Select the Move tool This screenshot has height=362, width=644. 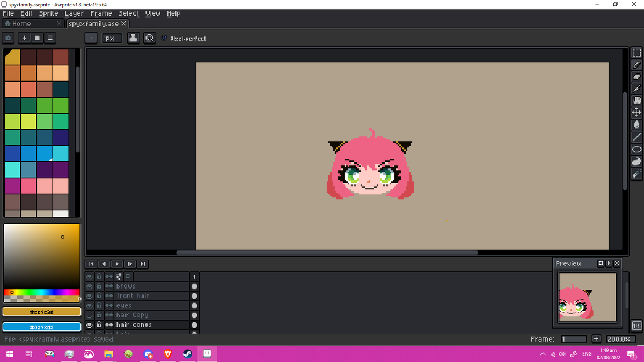tap(636, 112)
